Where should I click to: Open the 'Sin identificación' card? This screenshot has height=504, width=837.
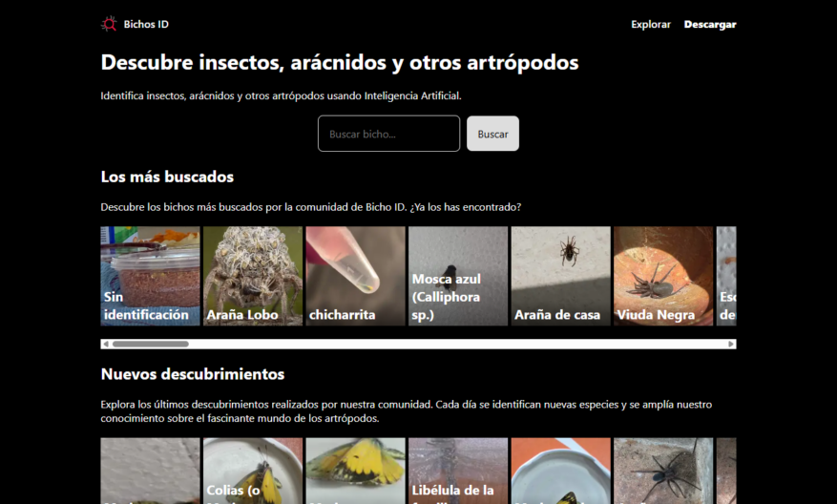[x=150, y=276]
